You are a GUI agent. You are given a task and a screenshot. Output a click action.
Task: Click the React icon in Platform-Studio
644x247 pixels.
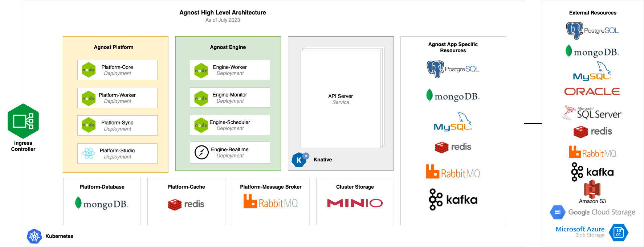coord(89,153)
